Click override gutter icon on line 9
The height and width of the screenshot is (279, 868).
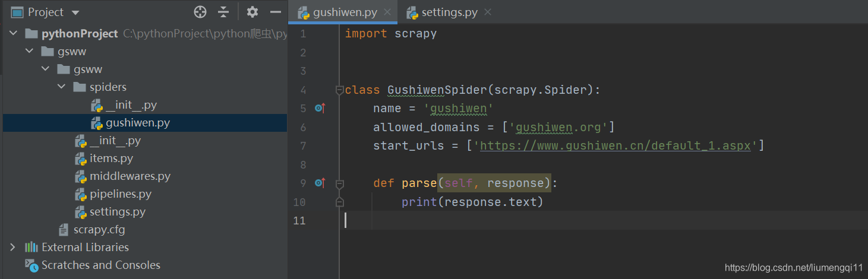320,183
